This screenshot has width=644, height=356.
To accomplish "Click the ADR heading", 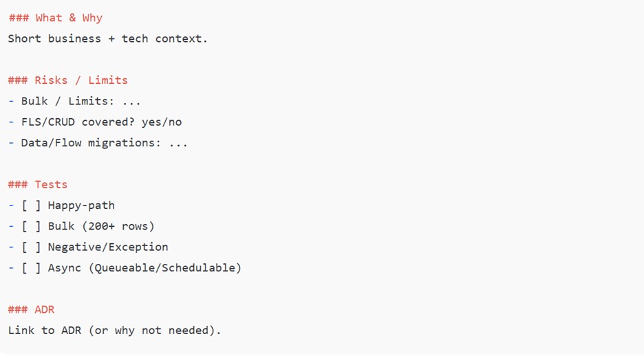I will coord(31,310).
